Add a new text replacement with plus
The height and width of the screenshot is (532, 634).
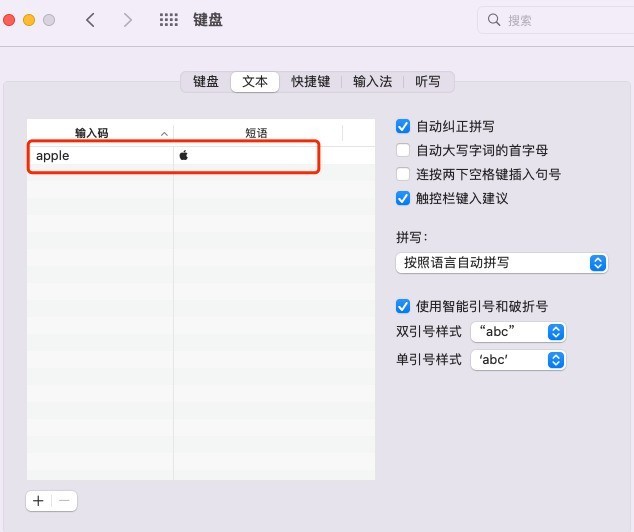[38, 501]
